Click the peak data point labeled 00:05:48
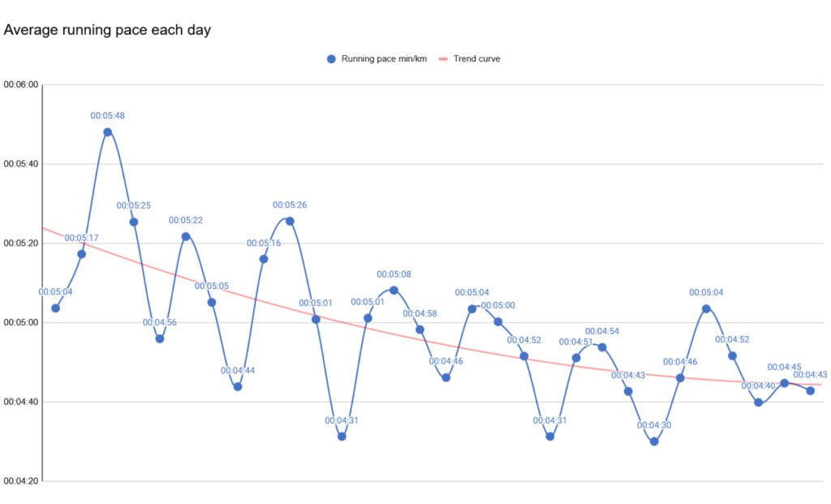 pyautogui.click(x=107, y=131)
